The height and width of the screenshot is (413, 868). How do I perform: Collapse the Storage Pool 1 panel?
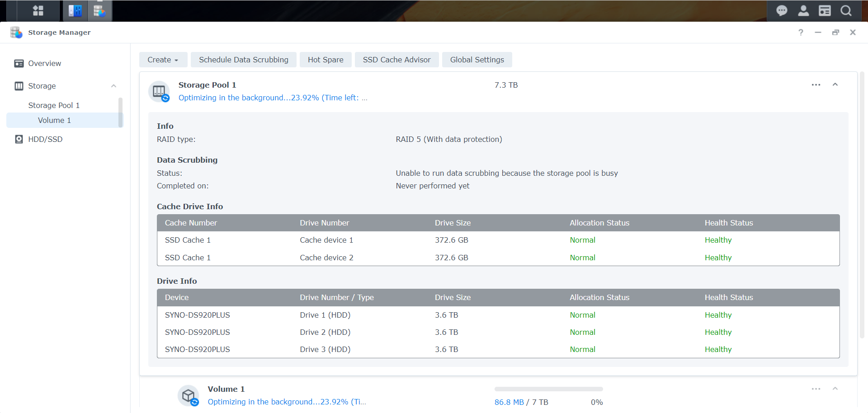click(x=835, y=84)
